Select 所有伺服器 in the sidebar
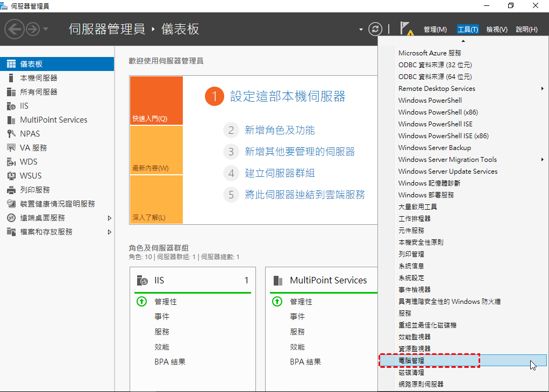Viewport: 549px width, 392px height. tap(57, 92)
